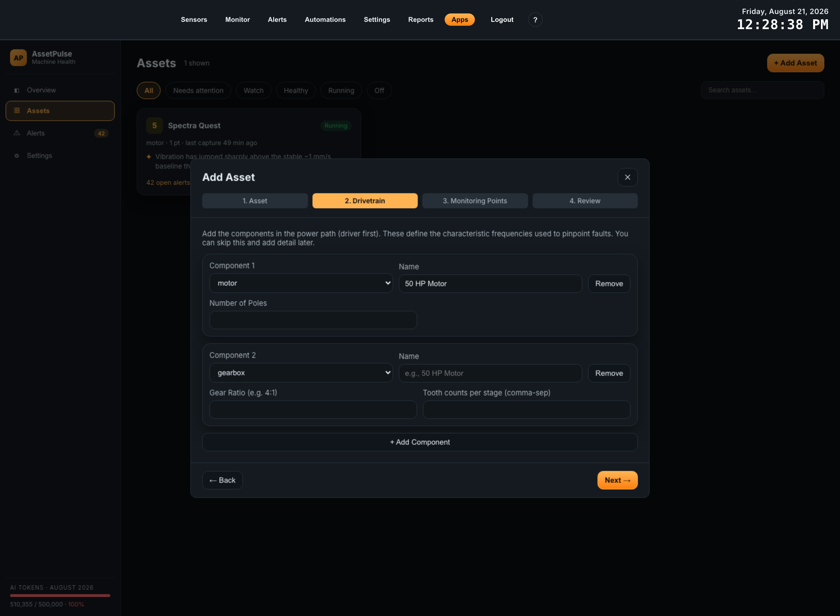Open the Automations menu item
This screenshot has width=840, height=616.
pyautogui.click(x=325, y=20)
